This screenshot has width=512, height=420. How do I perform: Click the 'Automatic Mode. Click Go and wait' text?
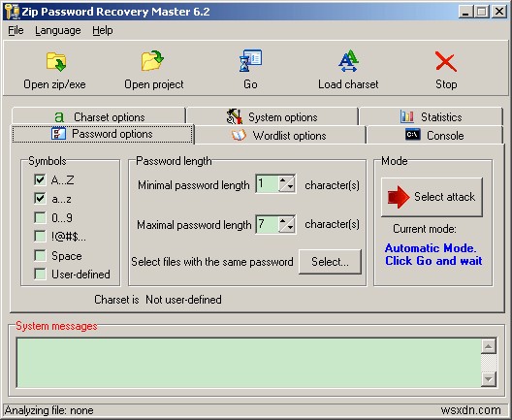click(433, 254)
